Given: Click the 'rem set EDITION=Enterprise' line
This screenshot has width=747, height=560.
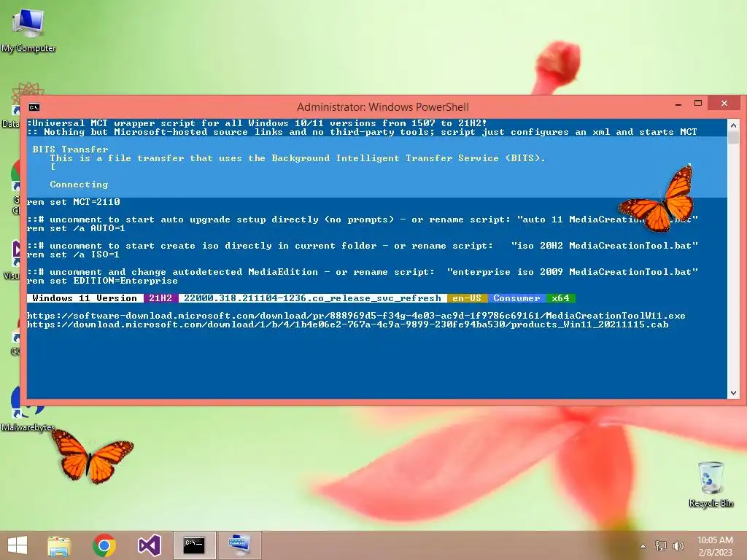Looking at the screenshot, I should [102, 281].
